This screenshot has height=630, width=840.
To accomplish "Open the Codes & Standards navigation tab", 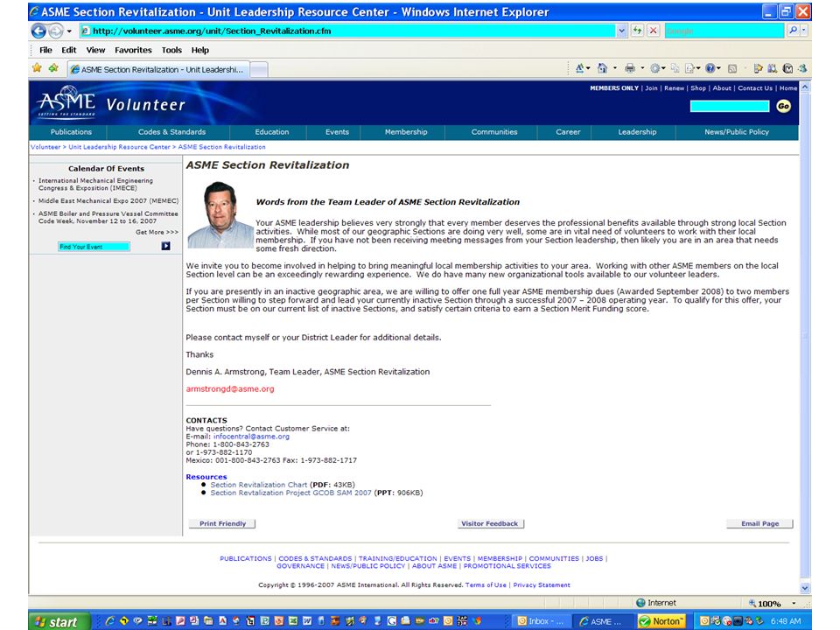I will coord(171,132).
